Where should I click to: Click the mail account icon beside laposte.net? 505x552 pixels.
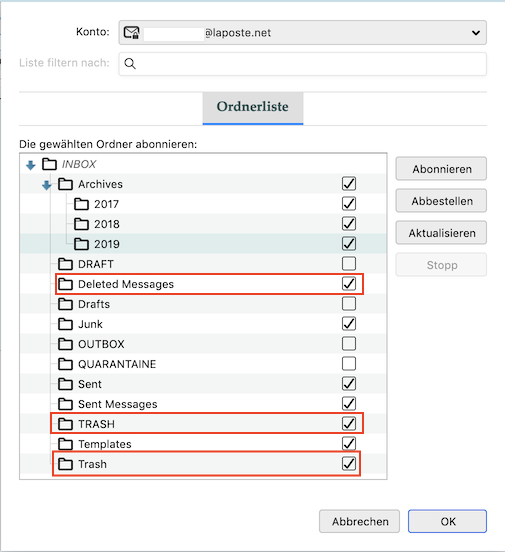131,33
